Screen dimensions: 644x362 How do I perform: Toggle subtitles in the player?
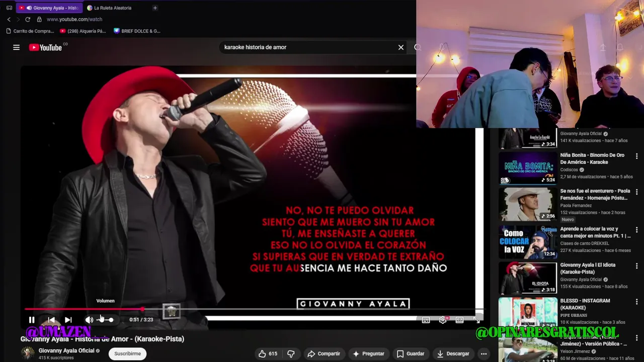coord(426,320)
